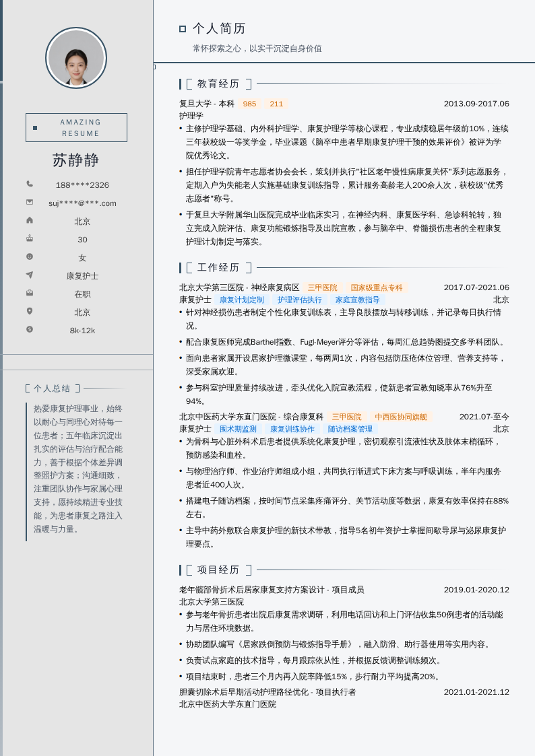Viewport: 535px width, 756px height.
Task: Click the 护理学 major text
Action: (191, 116)
